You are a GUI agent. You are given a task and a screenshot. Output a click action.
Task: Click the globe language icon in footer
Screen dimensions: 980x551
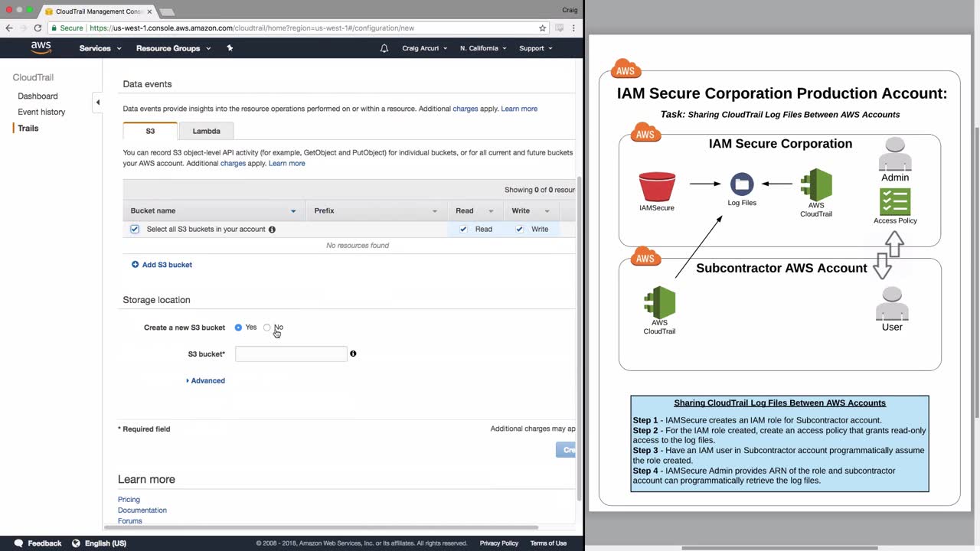coord(76,543)
